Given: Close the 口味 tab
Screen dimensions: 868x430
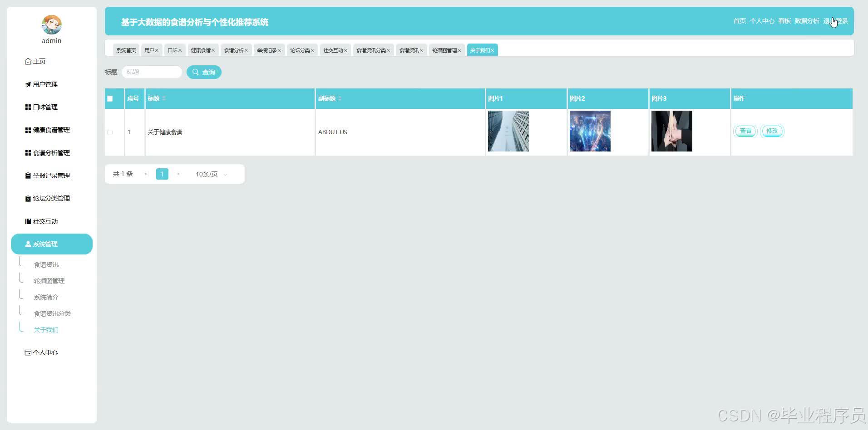Looking at the screenshot, I should [x=180, y=50].
